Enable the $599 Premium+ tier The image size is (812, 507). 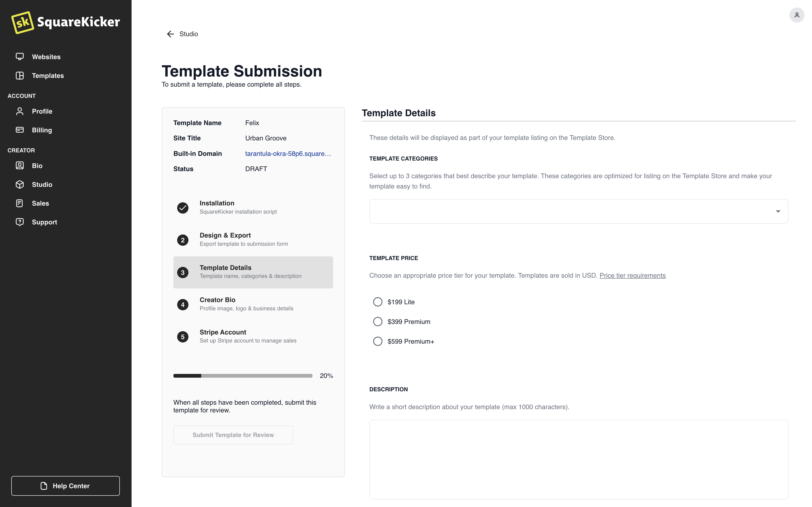tap(377, 341)
